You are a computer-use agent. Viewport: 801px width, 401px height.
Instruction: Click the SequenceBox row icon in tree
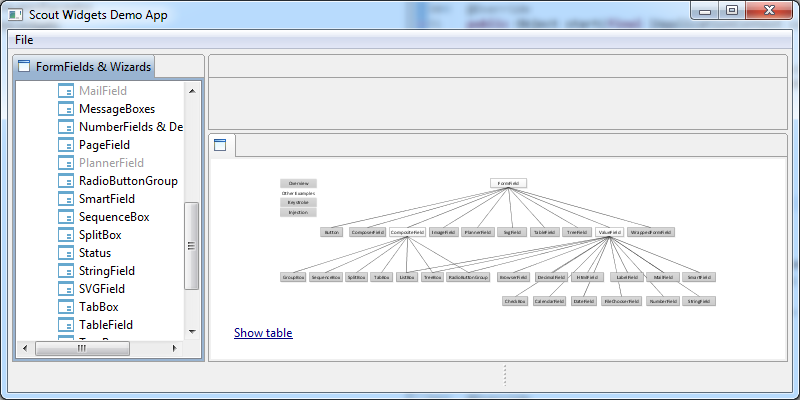[x=66, y=217]
